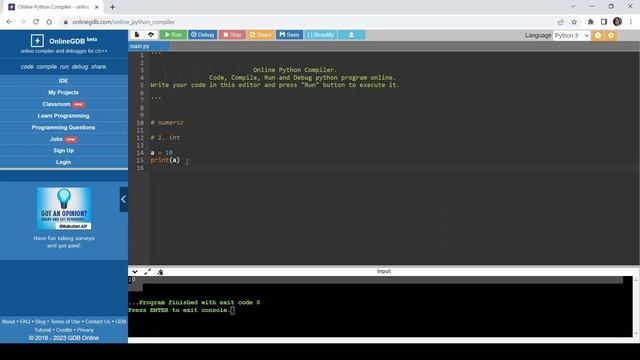This screenshot has height=360, width=640.
Task: Click the Terms of Use footer link
Action: pos(65,322)
